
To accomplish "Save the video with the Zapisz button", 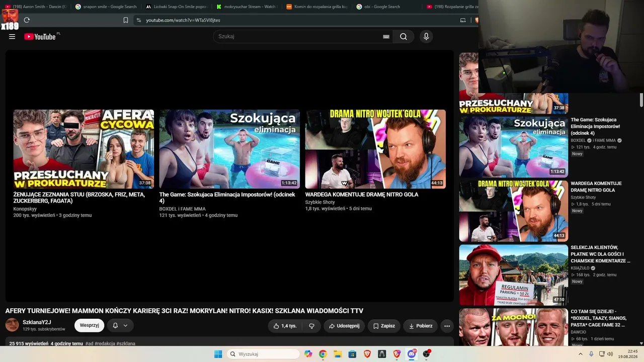I will coord(384,326).
